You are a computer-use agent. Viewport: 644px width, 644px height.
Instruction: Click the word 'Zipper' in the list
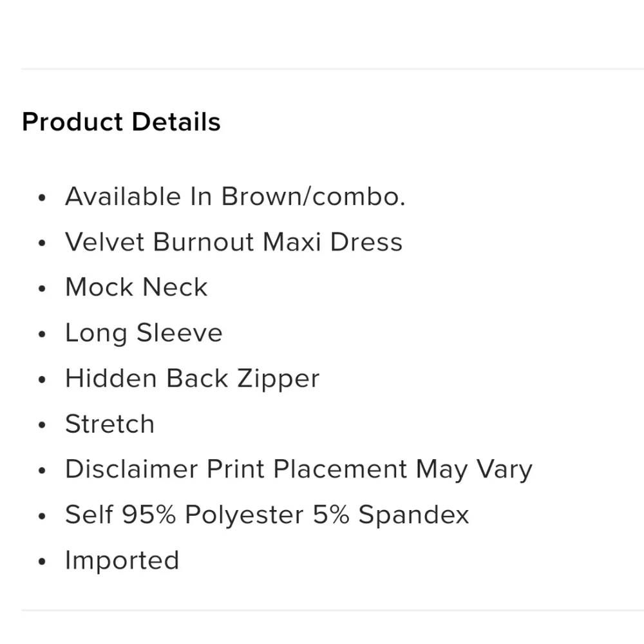pyautogui.click(x=278, y=379)
